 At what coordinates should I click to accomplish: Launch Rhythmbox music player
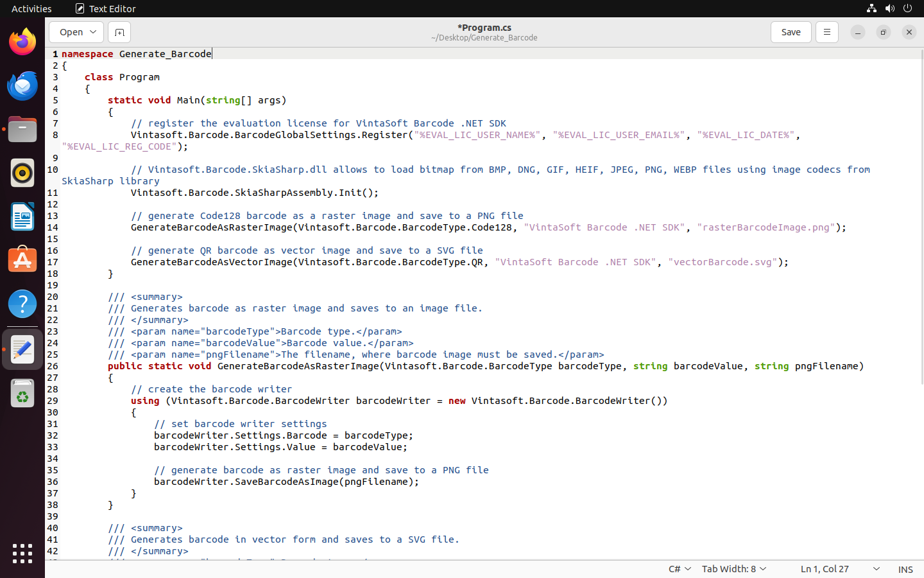(x=22, y=173)
